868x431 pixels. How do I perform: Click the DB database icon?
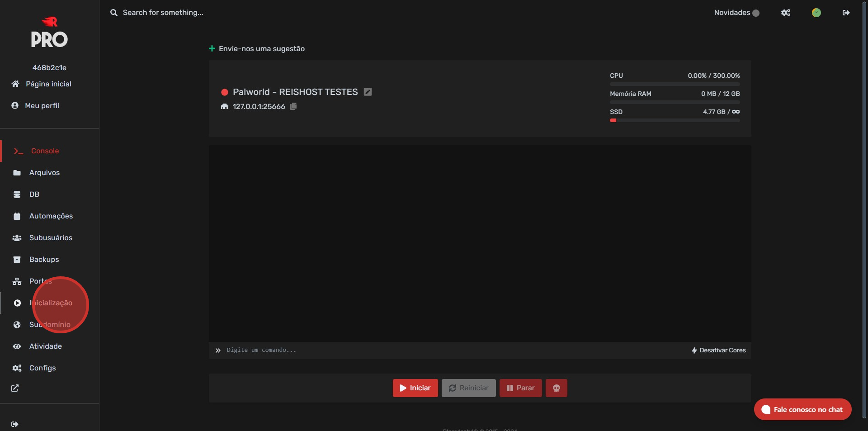click(17, 194)
